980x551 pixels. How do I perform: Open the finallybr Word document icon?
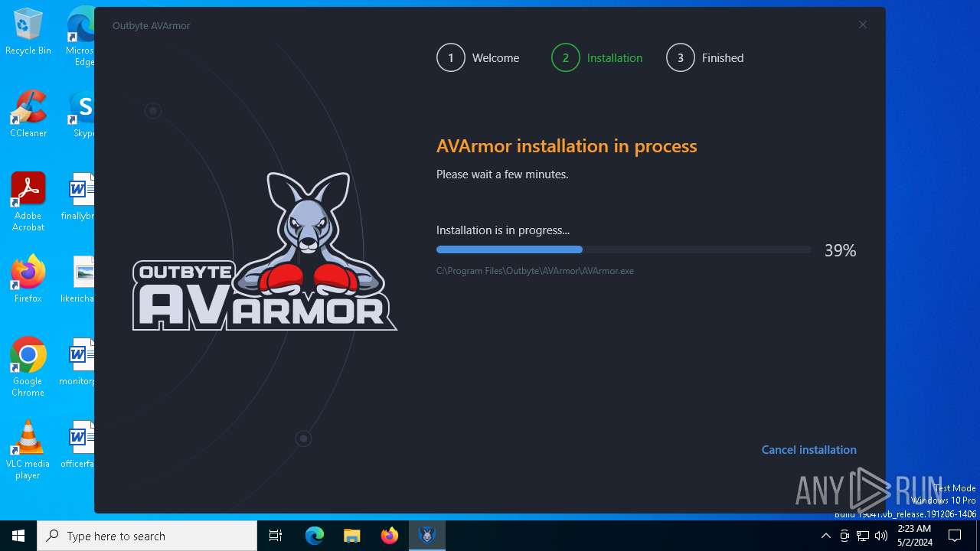click(80, 197)
